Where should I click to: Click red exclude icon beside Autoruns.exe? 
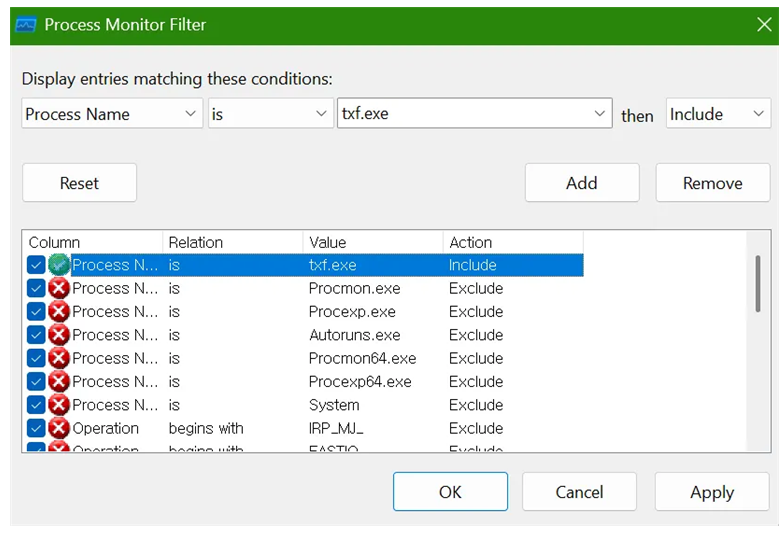tap(59, 335)
